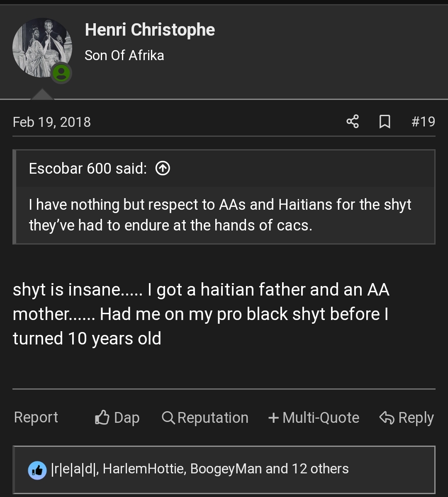Open |r|e|a|d| user from the likes list

click(x=74, y=469)
